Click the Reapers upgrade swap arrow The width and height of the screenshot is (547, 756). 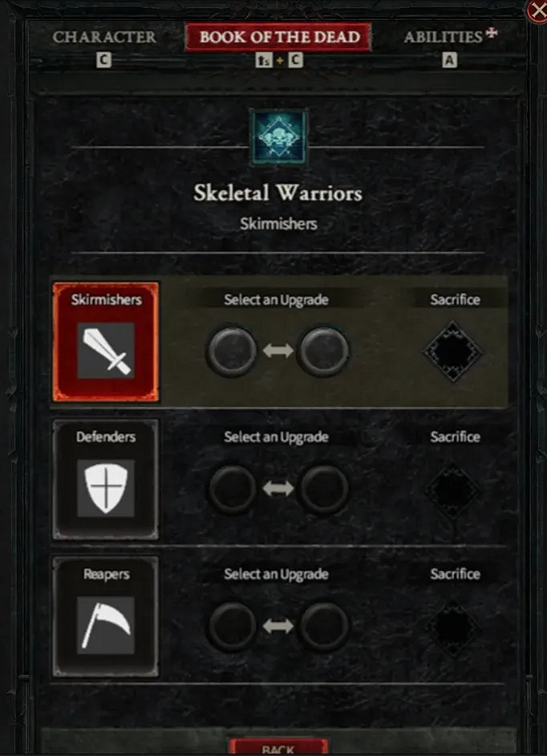click(278, 626)
